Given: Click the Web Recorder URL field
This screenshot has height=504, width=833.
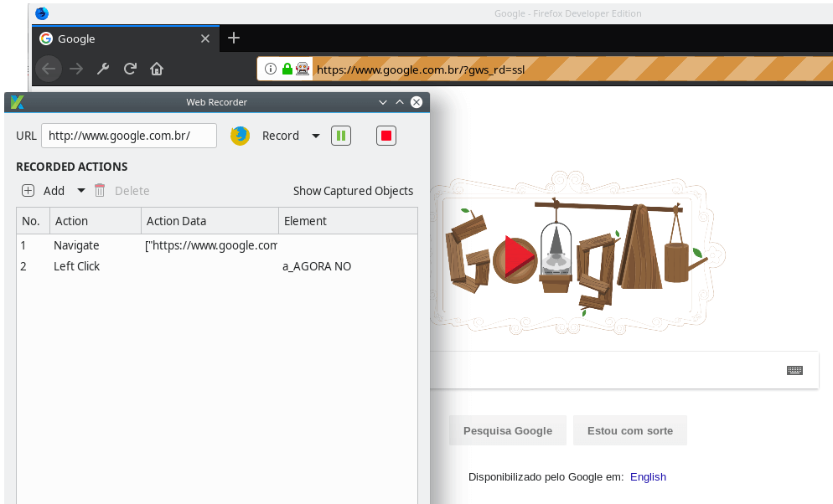Looking at the screenshot, I should (129, 136).
